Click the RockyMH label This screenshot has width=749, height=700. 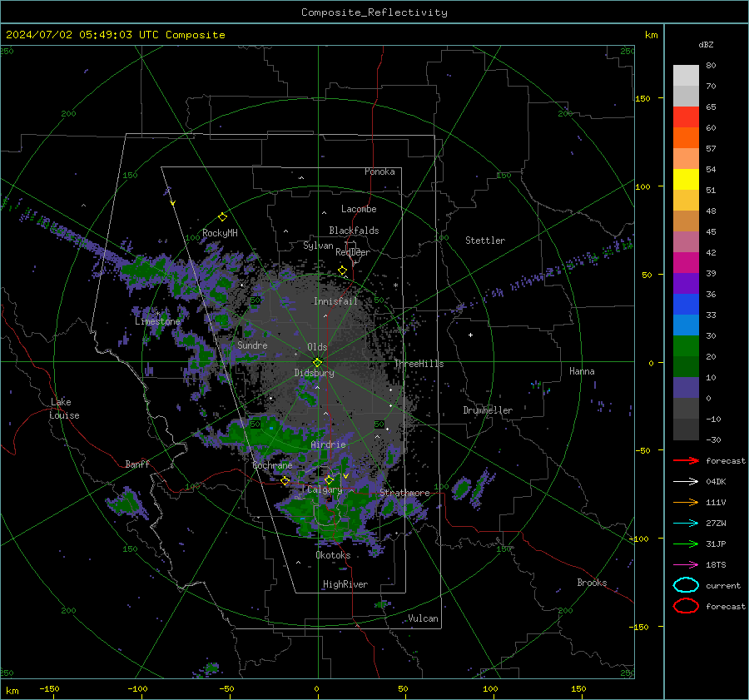point(220,233)
